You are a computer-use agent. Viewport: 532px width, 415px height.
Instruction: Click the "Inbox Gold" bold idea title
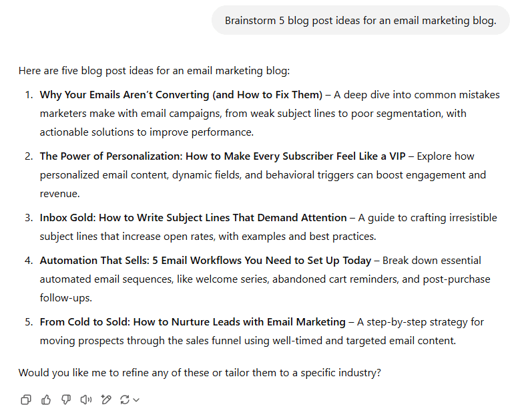[193, 218]
